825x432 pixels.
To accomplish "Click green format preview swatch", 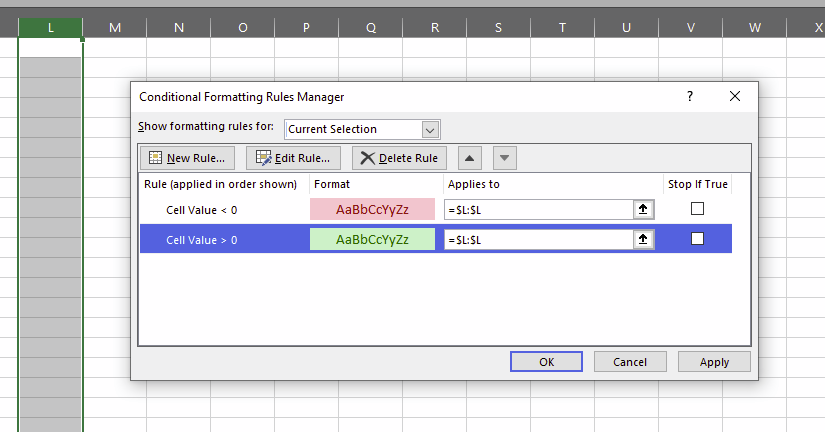I will pos(373,239).
